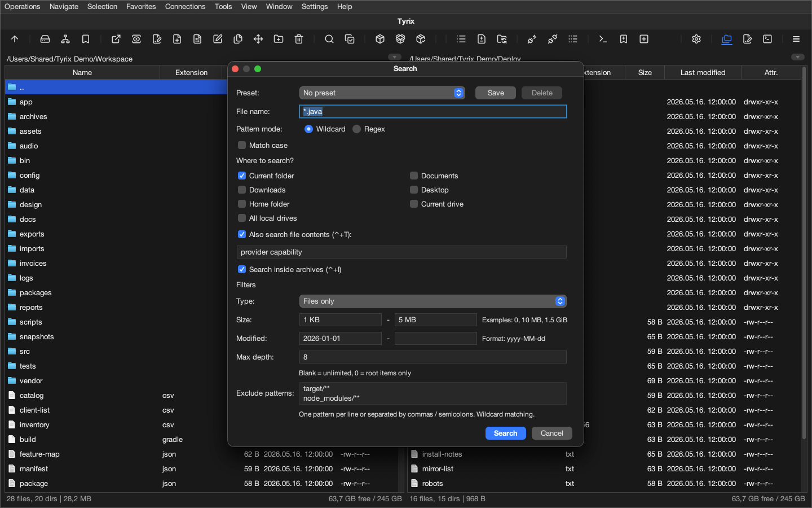Click the move four-arrows icon
This screenshot has height=508, width=812.
coord(258,39)
